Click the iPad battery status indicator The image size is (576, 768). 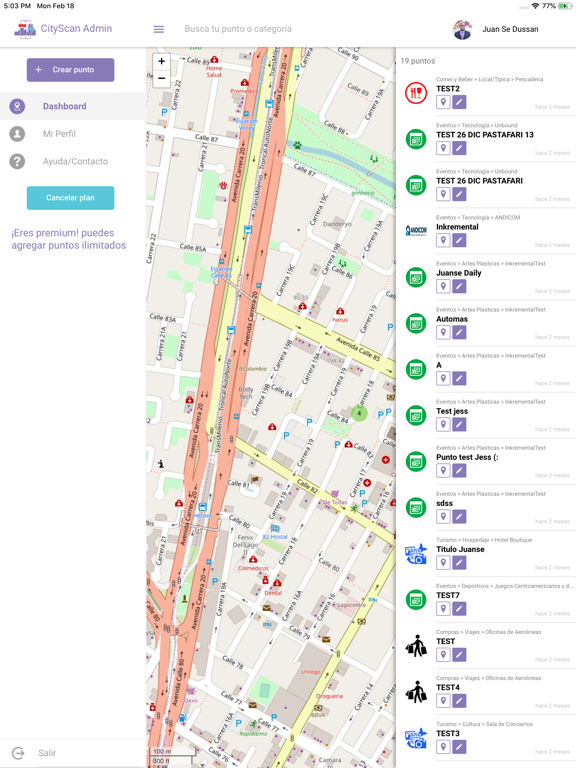[565, 6]
